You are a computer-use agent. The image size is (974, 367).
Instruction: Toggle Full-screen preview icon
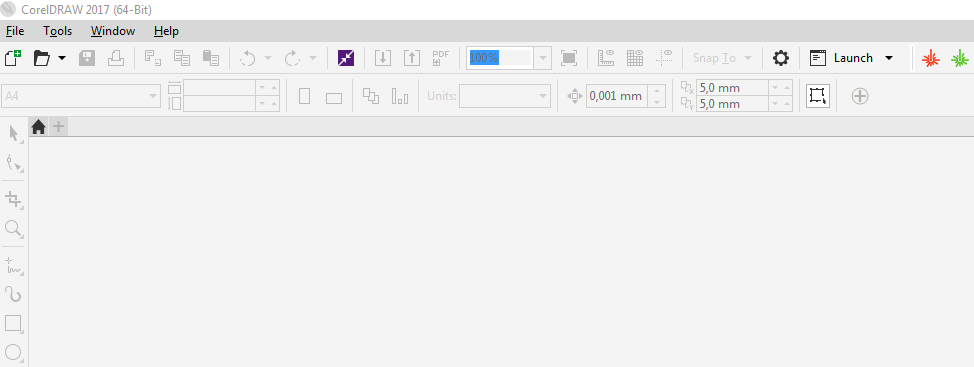tap(568, 58)
